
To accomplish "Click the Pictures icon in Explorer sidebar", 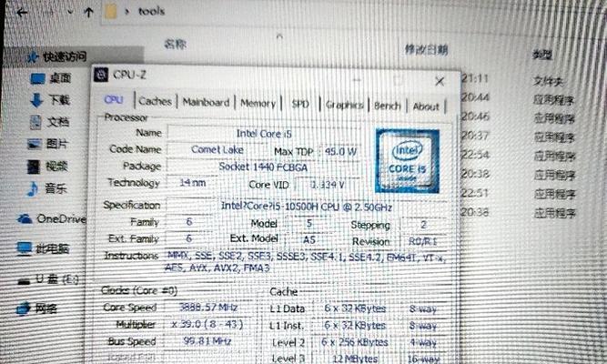I will (x=34, y=144).
